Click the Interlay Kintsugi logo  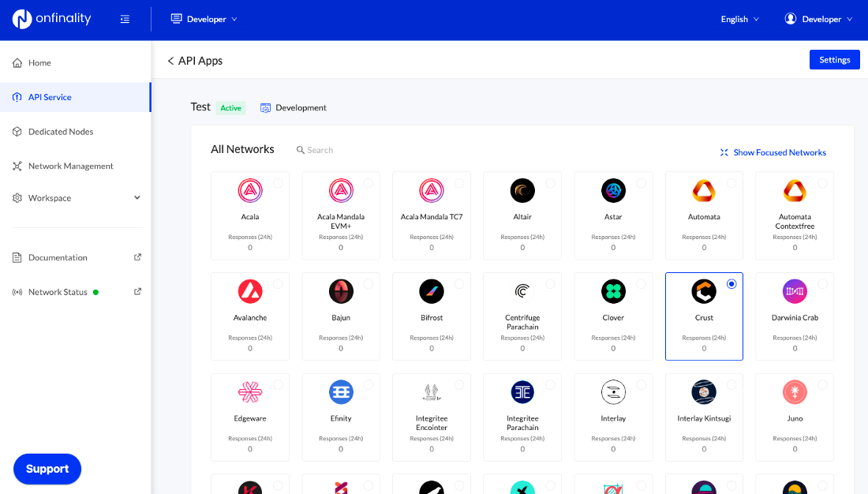704,392
